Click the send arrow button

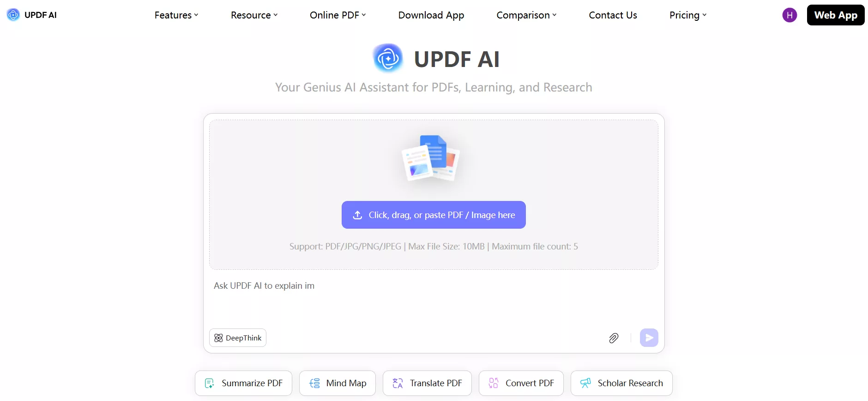[649, 338]
